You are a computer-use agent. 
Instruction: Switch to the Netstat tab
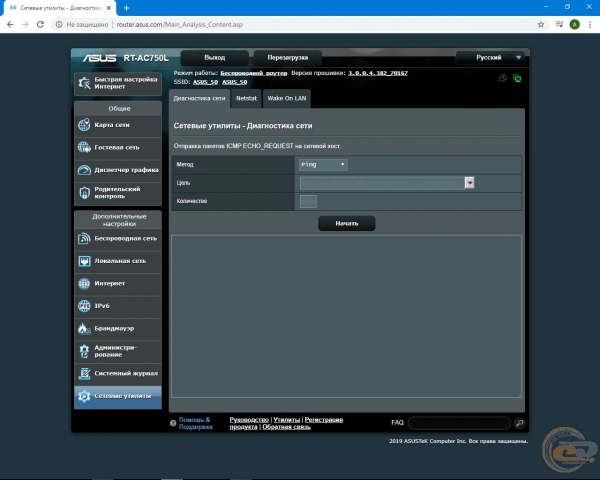[246, 99]
